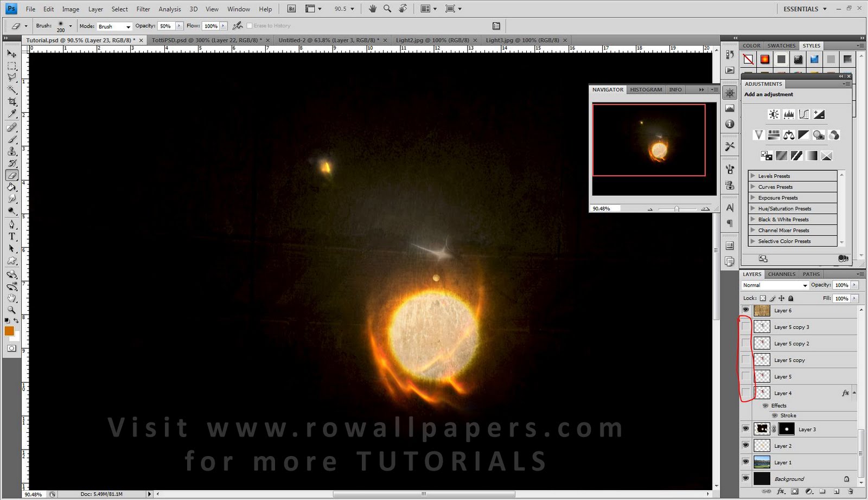The height and width of the screenshot is (500, 868).
Task: Select the Zoom tool in toolbox
Action: [x=11, y=310]
